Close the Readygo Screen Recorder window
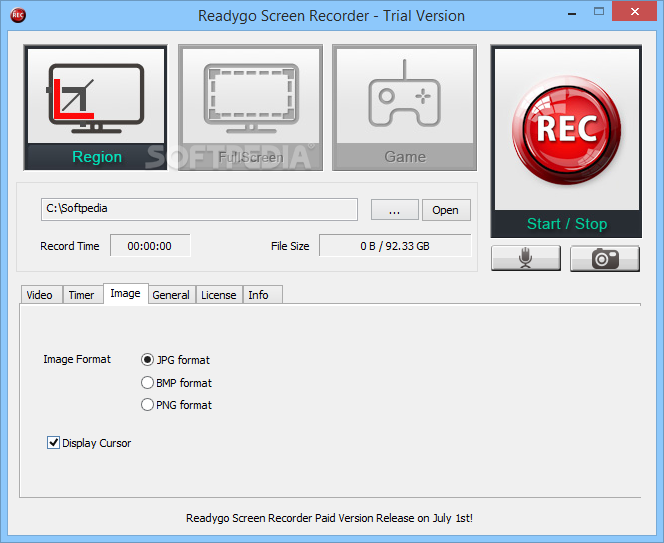Viewport: 664px width, 543px height. (634, 11)
